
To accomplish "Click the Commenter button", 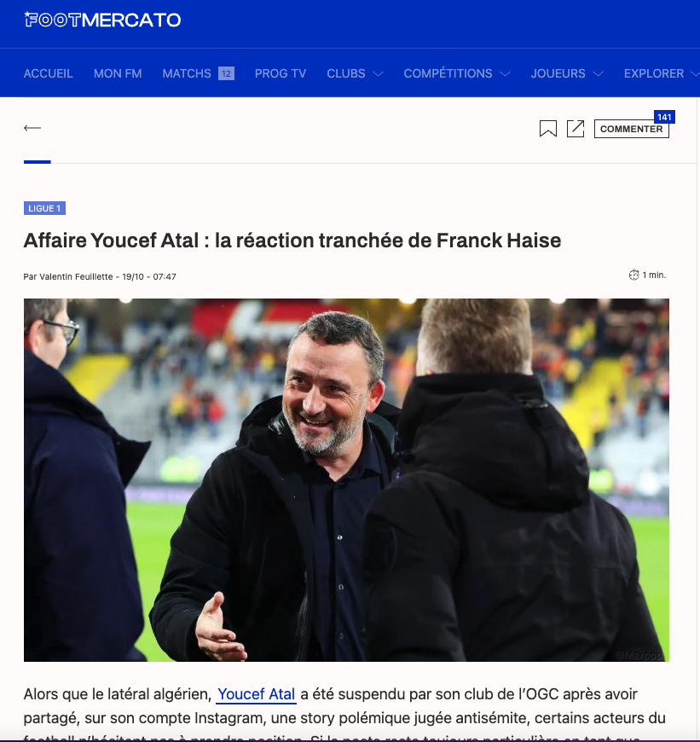I will [632, 129].
